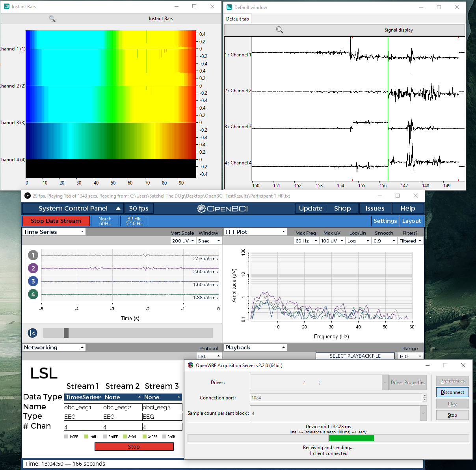Click the Stream 1 channel count field
This screenshot has width=476, height=470.
click(83, 427)
